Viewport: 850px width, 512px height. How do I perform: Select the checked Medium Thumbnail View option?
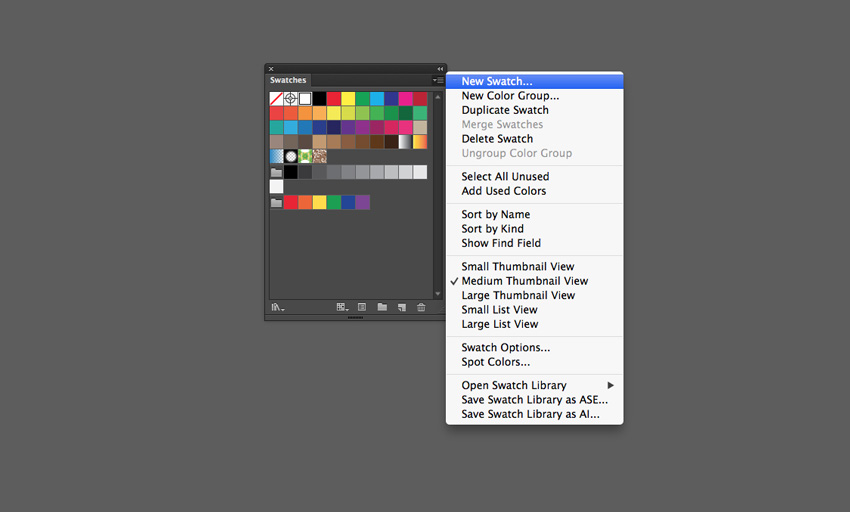tap(535, 281)
